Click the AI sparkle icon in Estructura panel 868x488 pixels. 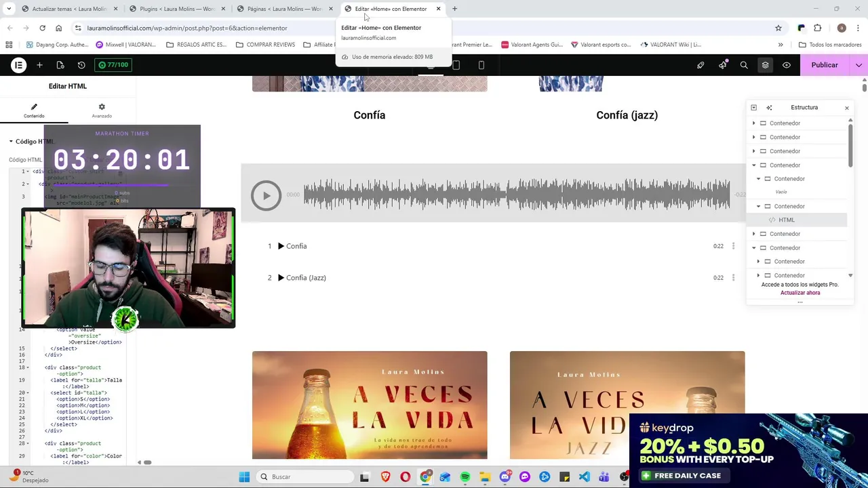point(769,108)
